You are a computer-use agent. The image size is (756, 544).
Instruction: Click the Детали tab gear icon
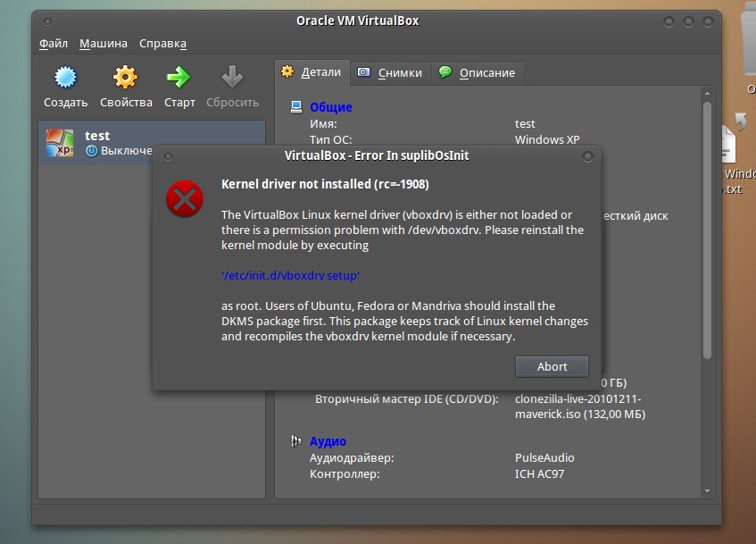click(x=287, y=72)
